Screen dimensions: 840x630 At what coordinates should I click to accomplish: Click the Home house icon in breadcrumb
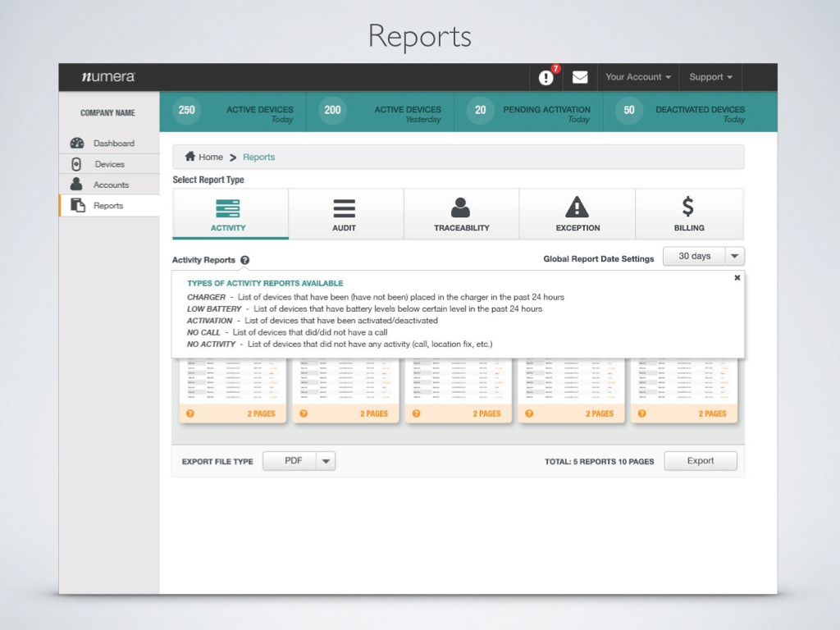(x=189, y=157)
